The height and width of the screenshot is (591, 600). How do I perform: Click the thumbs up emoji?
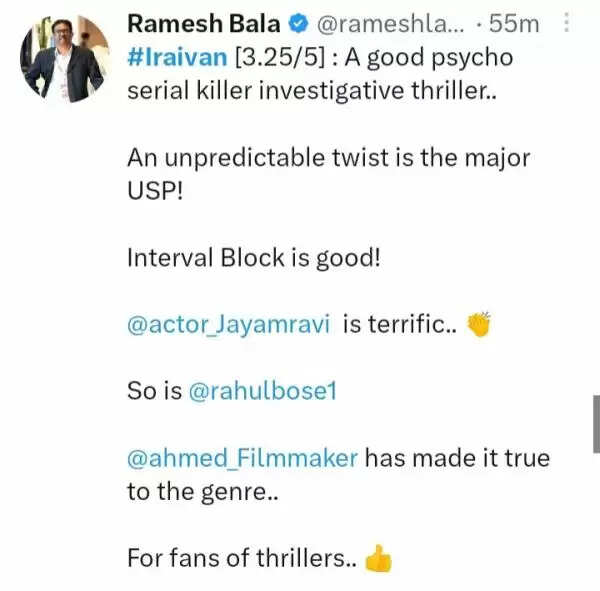(379, 558)
